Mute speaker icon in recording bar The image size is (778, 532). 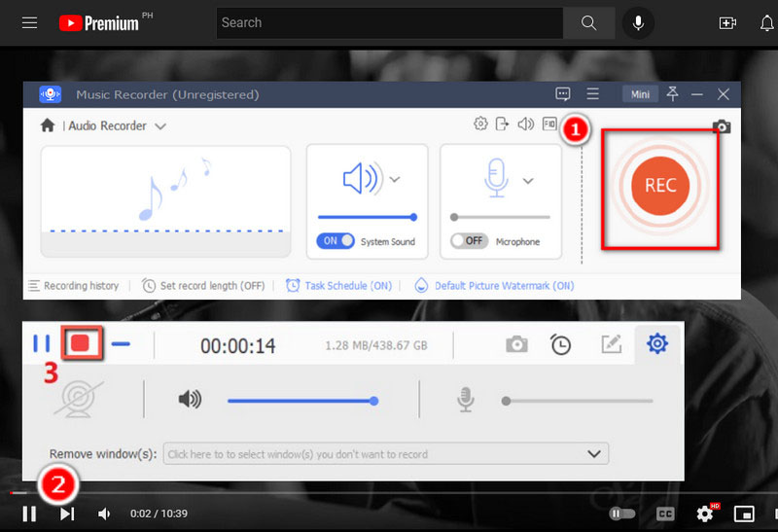click(190, 399)
